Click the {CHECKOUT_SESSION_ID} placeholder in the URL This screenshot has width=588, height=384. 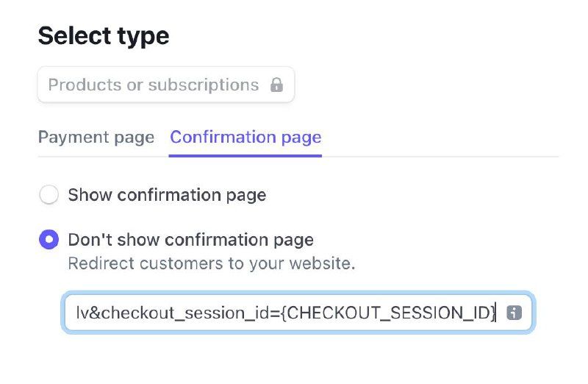tap(388, 313)
